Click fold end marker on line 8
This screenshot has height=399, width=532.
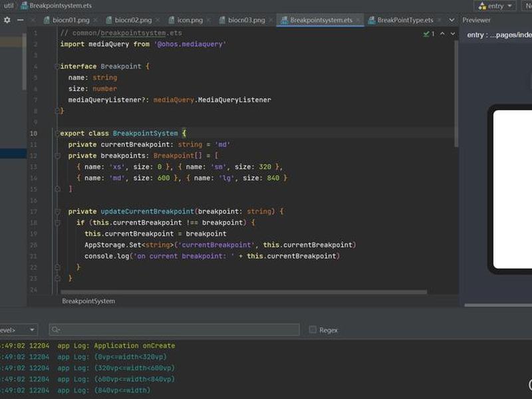click(57, 111)
